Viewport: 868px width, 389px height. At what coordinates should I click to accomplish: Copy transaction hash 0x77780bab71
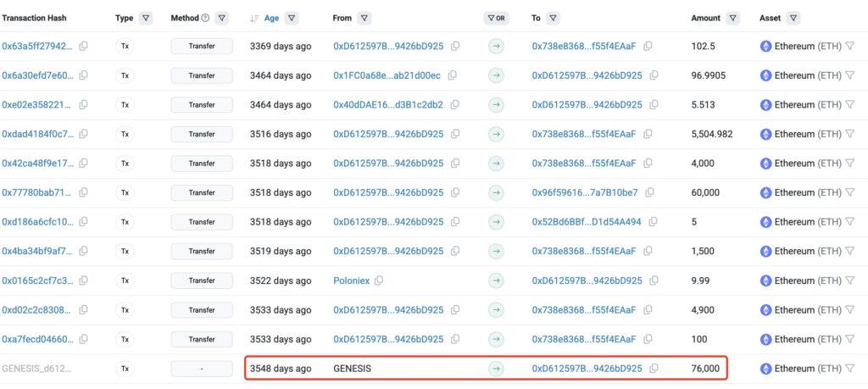tap(83, 192)
